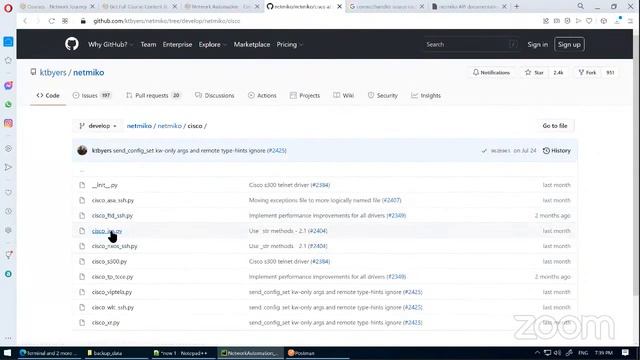Viewport: 640px width, 360px height.
Task: Click the bookmark heart icon in address bar
Action: (x=589, y=21)
